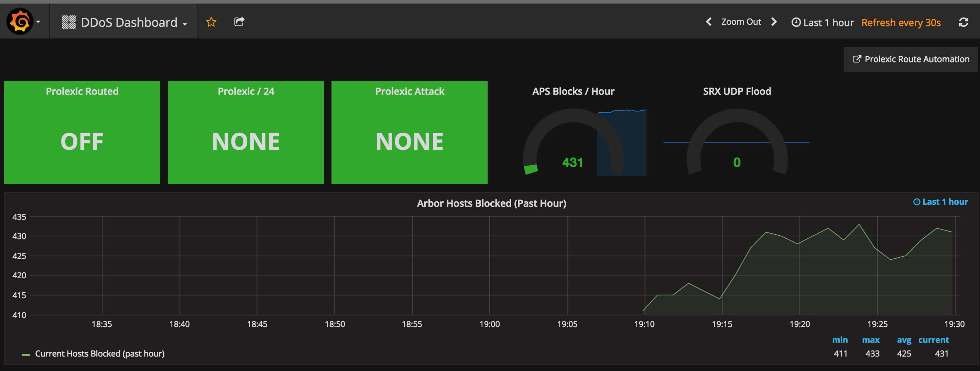
Task: Expand the caret next to Grafana logo
Action: point(38,22)
